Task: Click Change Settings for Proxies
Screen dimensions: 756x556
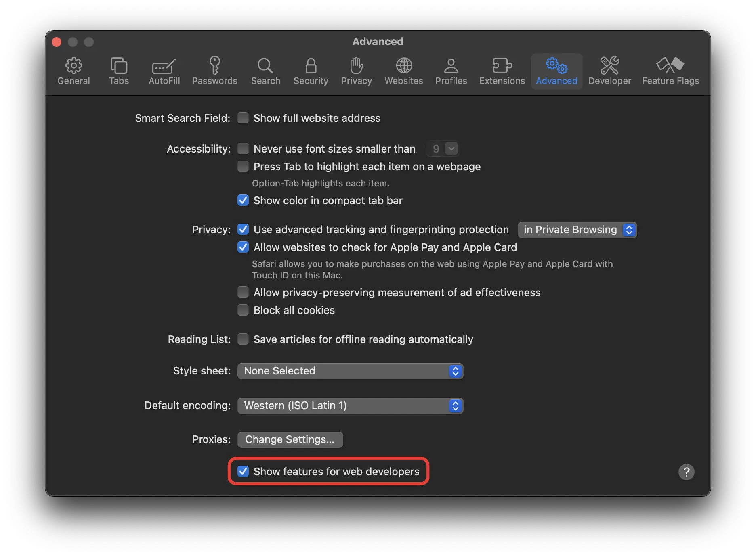Action: click(290, 440)
